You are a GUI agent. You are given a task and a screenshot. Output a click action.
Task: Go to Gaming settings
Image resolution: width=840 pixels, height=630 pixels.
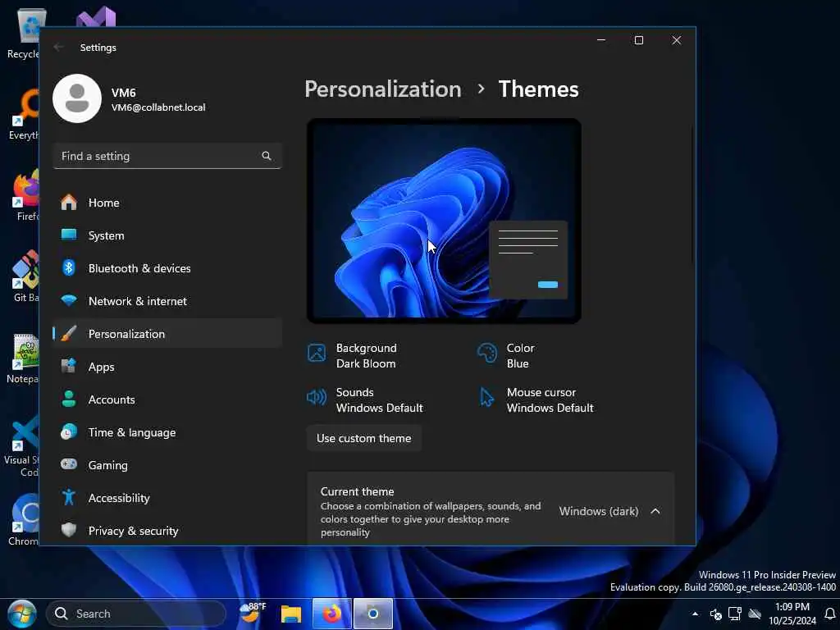pos(167,464)
